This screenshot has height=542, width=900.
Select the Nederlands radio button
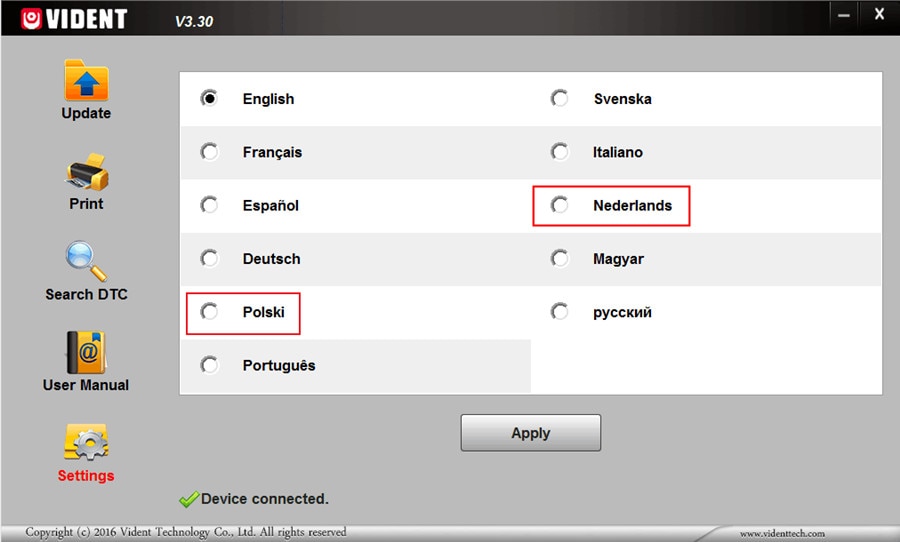[560, 205]
